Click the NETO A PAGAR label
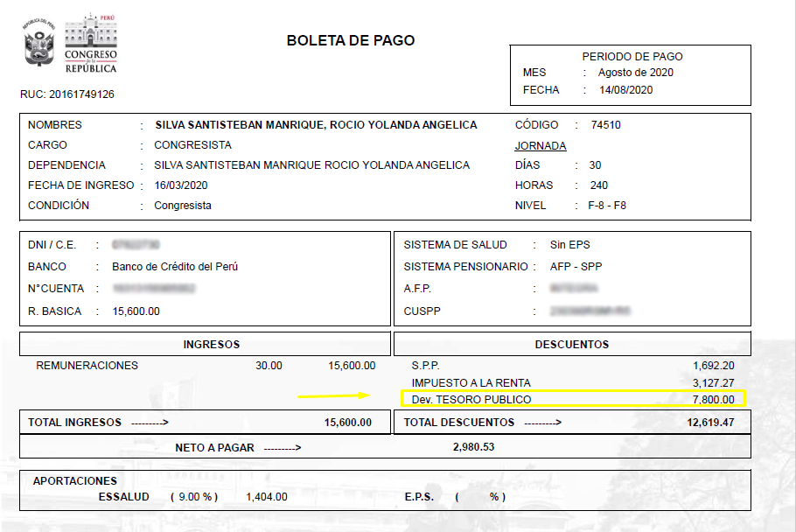 [x=214, y=448]
